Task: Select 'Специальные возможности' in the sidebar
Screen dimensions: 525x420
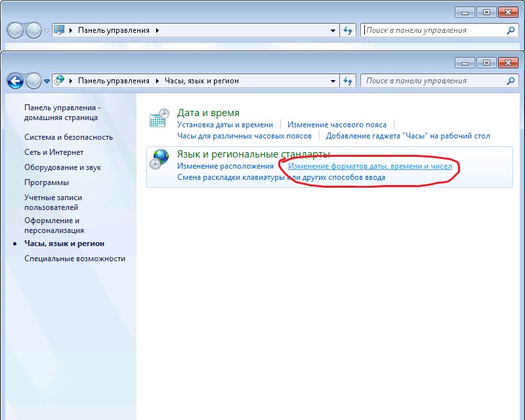Action: tap(75, 259)
